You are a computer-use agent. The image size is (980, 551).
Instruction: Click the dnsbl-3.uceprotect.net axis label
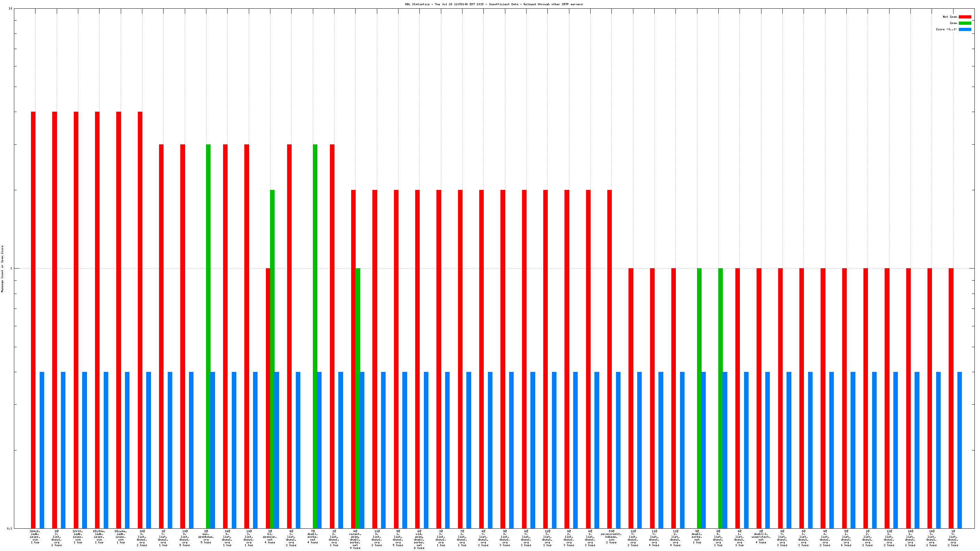(x=761, y=536)
